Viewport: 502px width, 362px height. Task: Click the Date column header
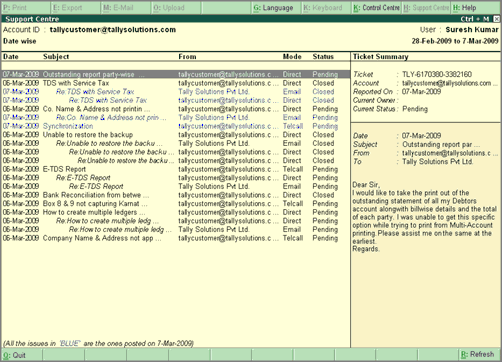click(x=11, y=57)
